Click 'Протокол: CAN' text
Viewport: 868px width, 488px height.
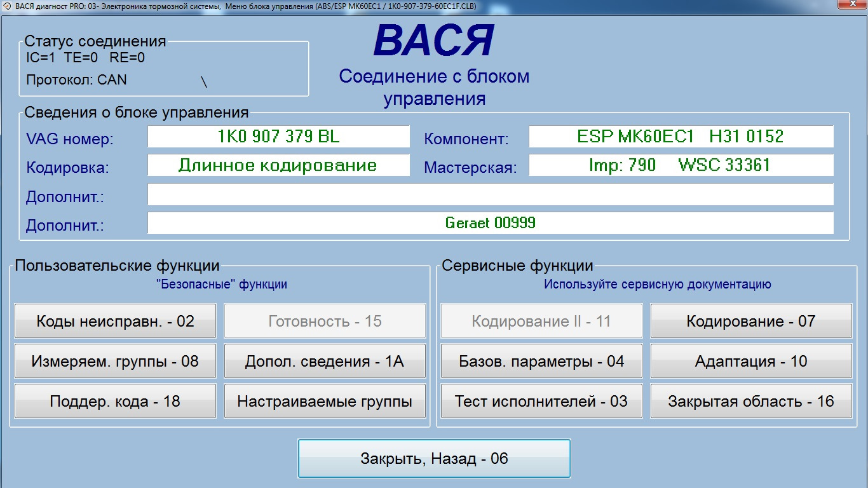[76, 80]
